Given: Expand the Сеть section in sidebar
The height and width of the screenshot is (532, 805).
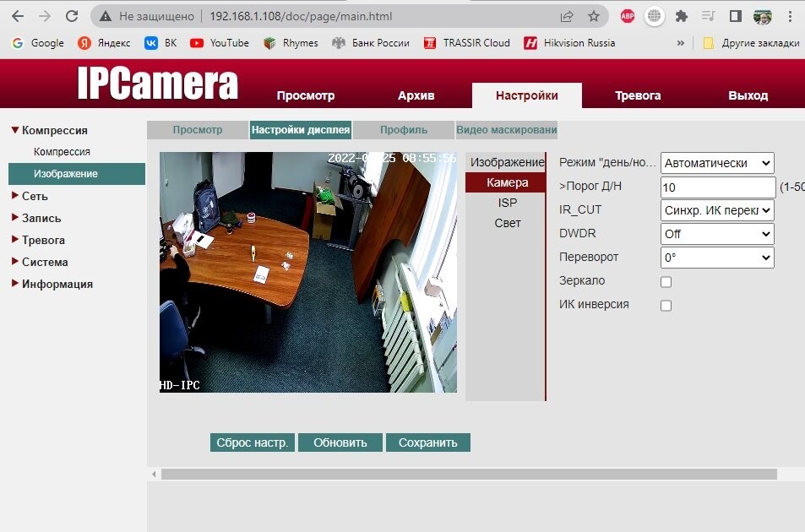Looking at the screenshot, I should tap(34, 196).
